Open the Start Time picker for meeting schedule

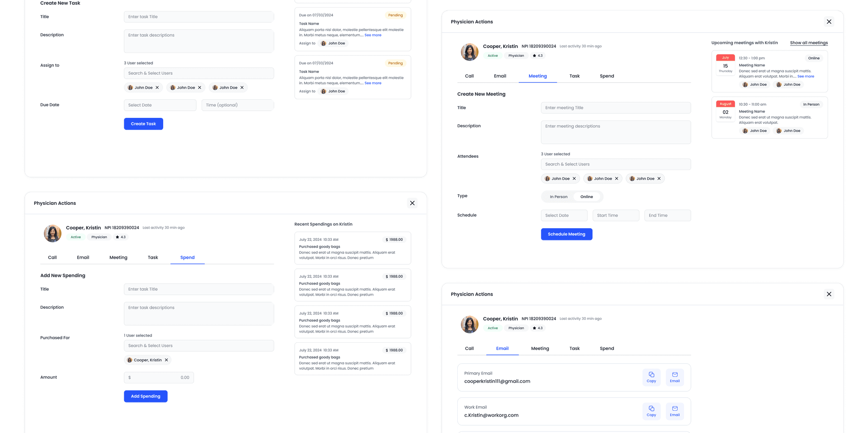615,215
